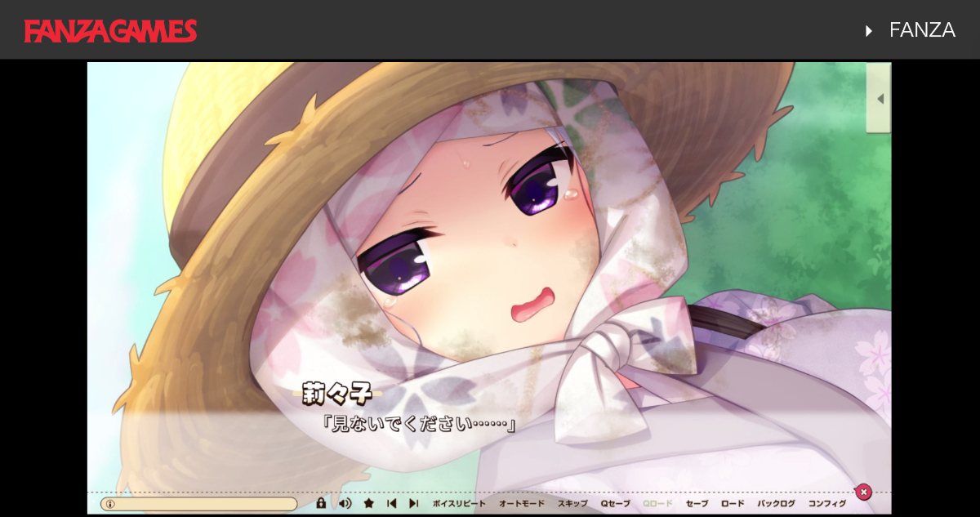Toggle オートモード auto mode
This screenshot has height=517, width=980.
tap(521, 504)
